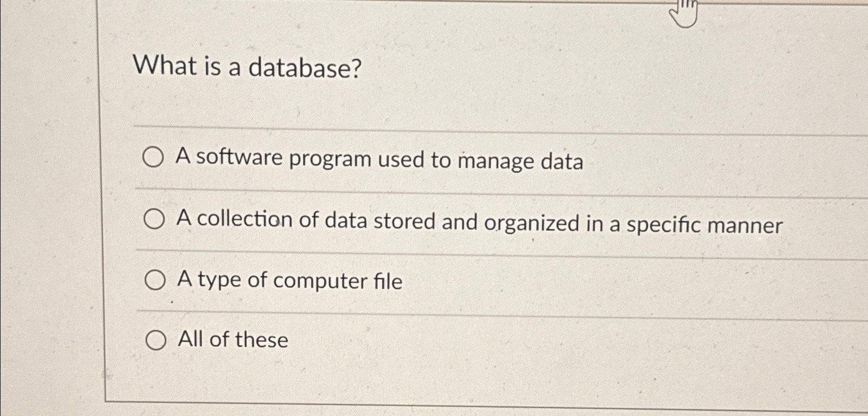The image size is (868, 416).
Task: Click the 'A software program used to manage data' label
Action: coord(380,160)
